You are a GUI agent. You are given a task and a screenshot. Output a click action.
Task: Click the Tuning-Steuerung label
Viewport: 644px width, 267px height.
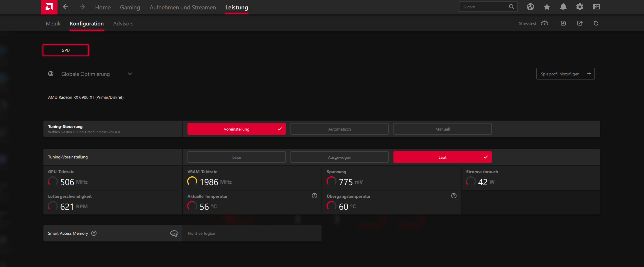click(65, 126)
